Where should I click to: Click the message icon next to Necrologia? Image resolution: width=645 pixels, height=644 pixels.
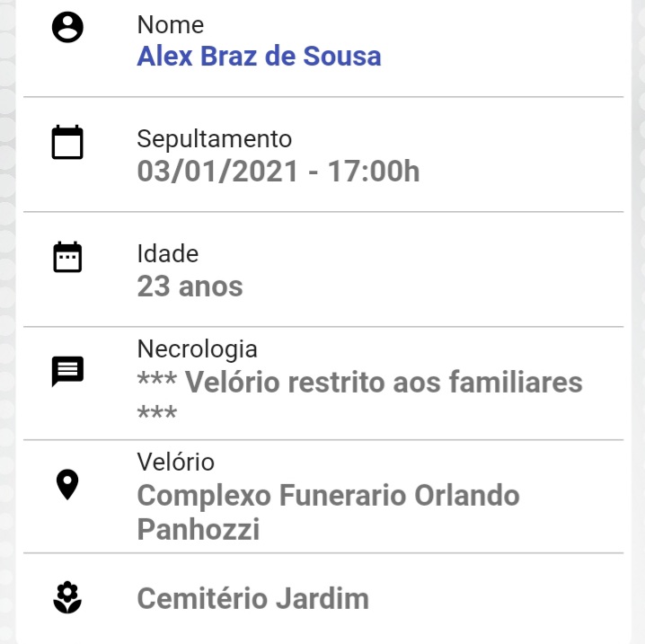click(67, 371)
